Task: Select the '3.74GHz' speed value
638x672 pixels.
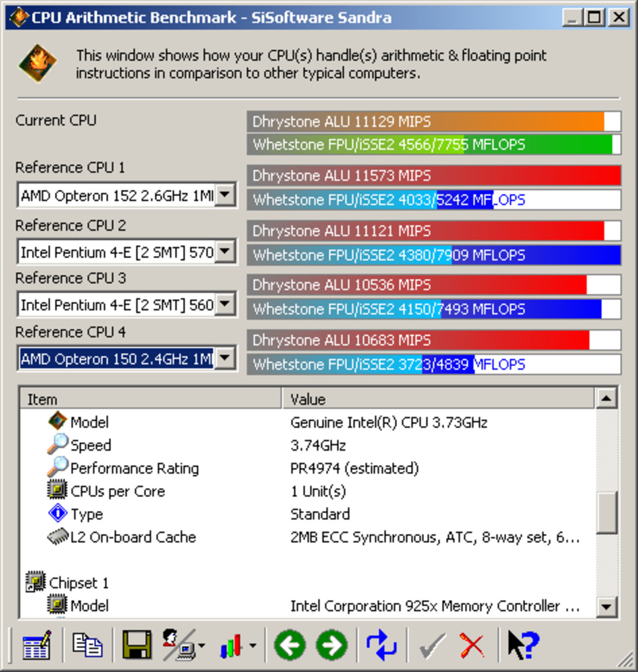Action: click(x=318, y=445)
